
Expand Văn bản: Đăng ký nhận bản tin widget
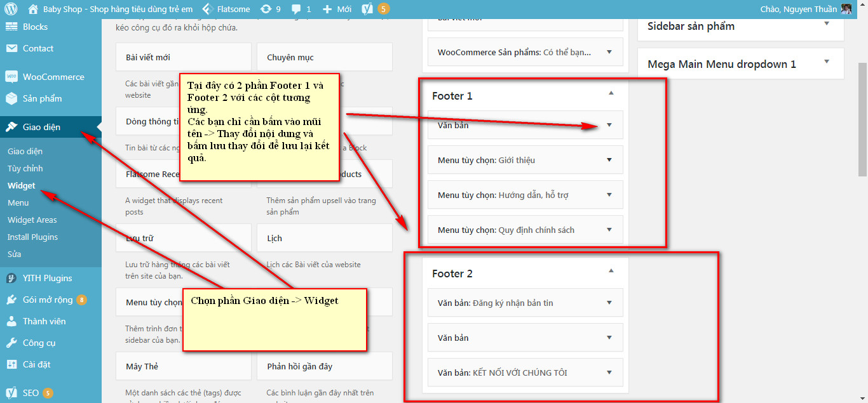click(x=609, y=303)
